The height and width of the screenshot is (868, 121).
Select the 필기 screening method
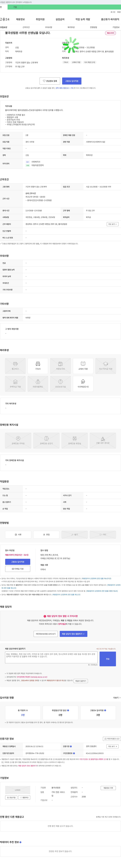click(x=75, y=534)
